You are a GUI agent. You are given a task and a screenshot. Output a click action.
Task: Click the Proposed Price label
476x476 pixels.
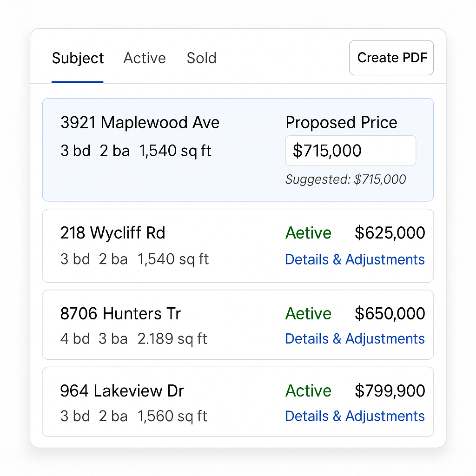pyautogui.click(x=341, y=123)
